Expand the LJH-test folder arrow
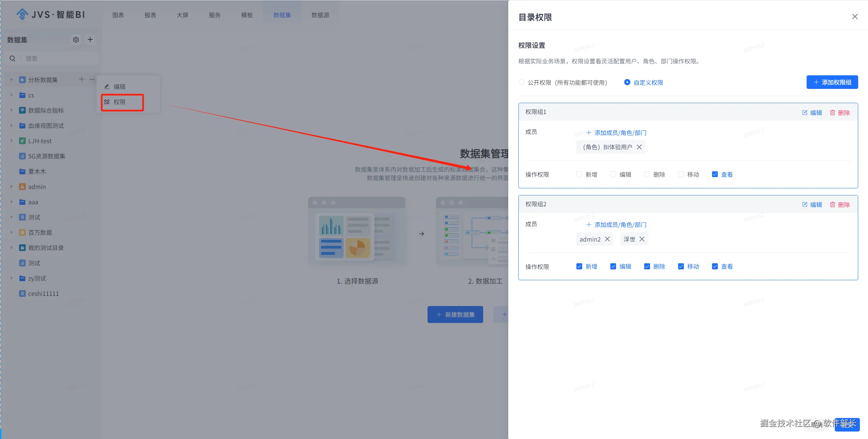 point(12,141)
